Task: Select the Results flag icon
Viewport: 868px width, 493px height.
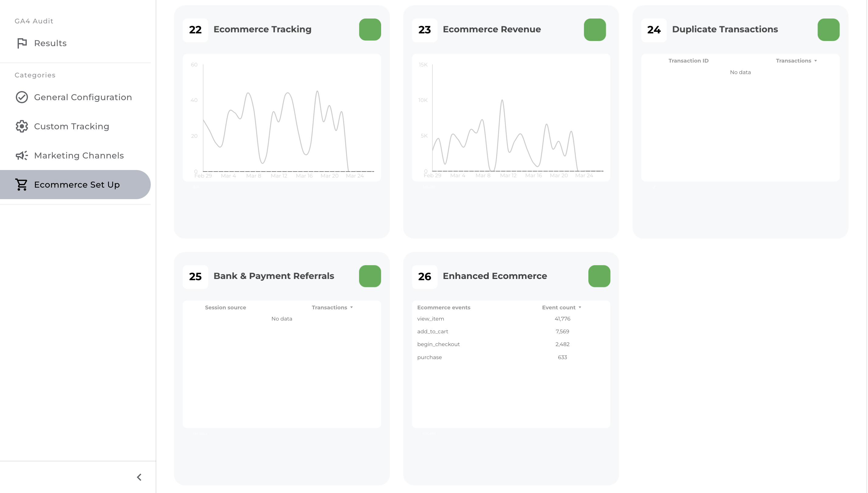Action: [22, 43]
